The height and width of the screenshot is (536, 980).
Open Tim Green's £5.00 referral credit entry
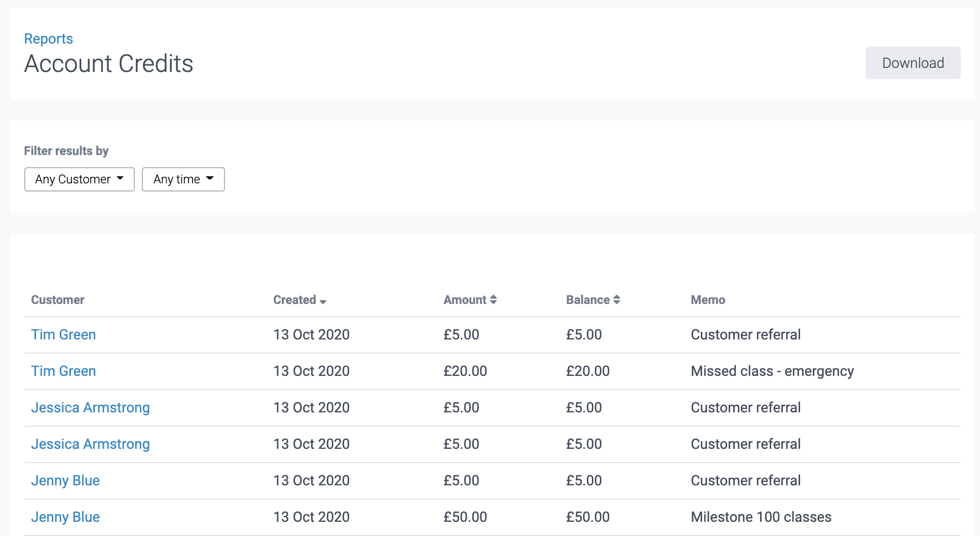(63, 334)
